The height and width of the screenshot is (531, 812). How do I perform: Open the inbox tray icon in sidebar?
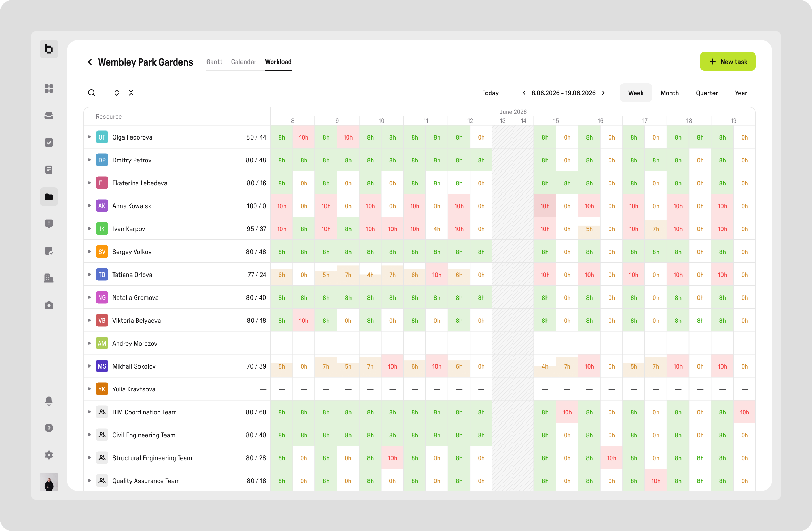[49, 116]
